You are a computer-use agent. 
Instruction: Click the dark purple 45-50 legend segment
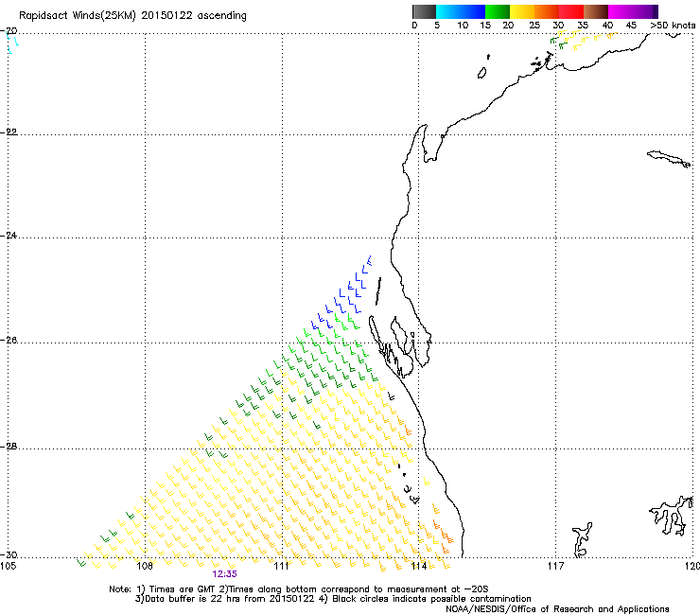point(645,11)
